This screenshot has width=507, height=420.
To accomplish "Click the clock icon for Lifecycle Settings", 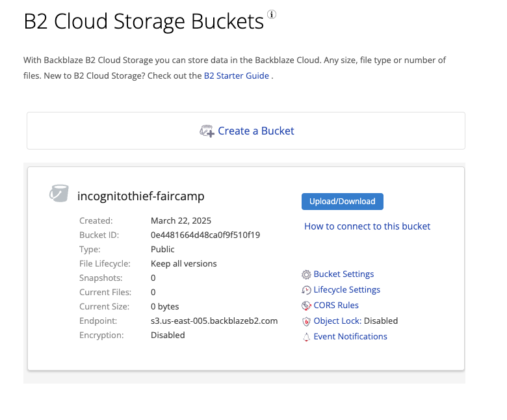I will point(306,290).
